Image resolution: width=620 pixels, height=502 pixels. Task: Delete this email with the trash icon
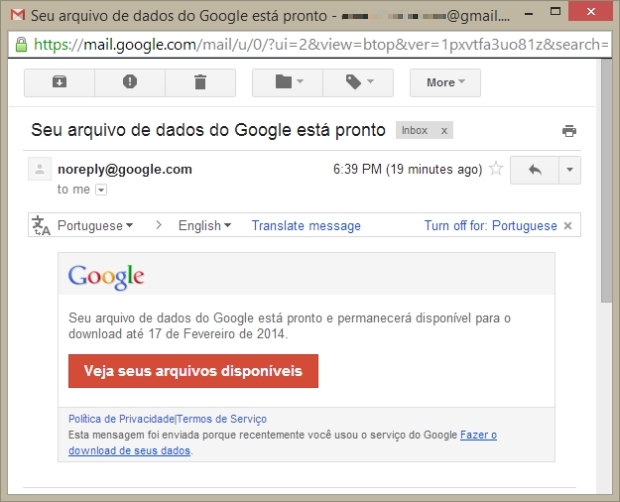tap(200, 83)
